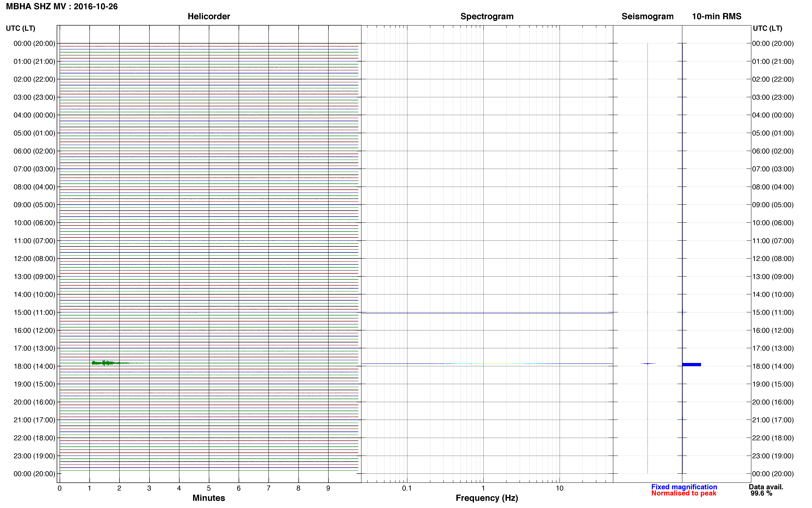Click right time label '10:00 (06:00)'

tap(773, 223)
